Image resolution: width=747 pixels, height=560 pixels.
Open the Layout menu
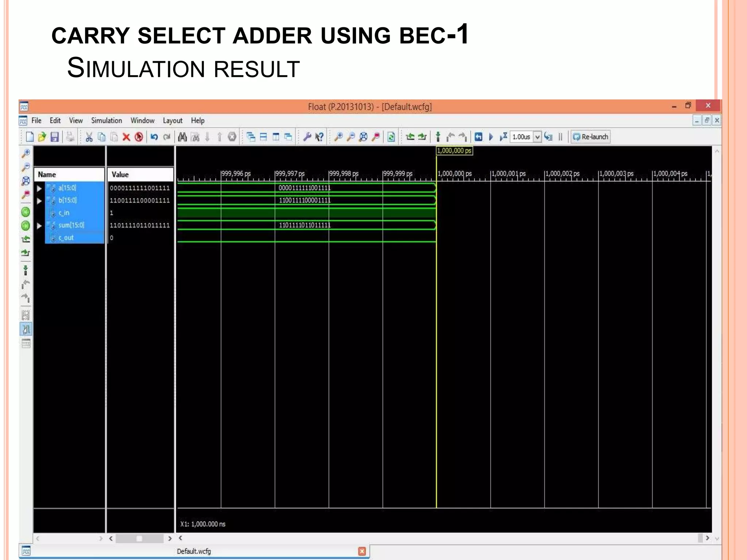[173, 120]
